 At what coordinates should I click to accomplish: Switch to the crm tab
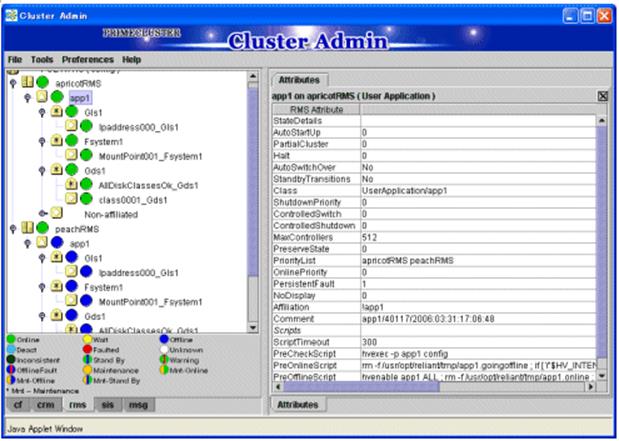tap(46, 405)
